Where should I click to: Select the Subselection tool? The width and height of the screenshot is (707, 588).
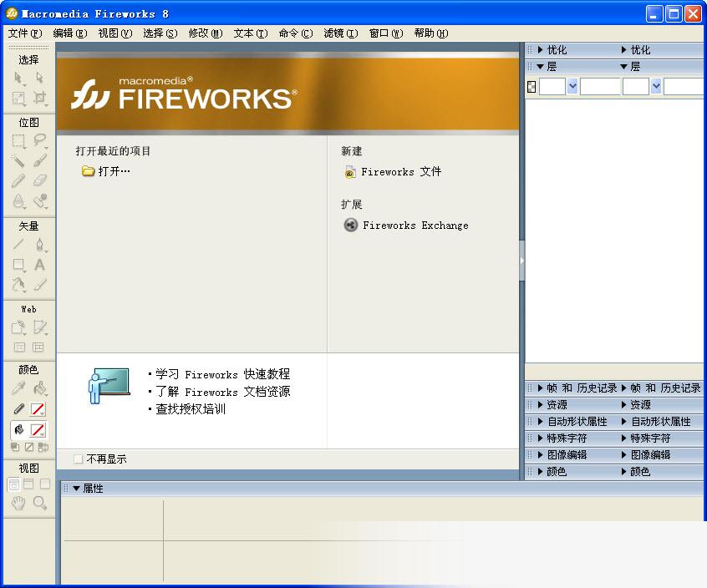pos(39,79)
